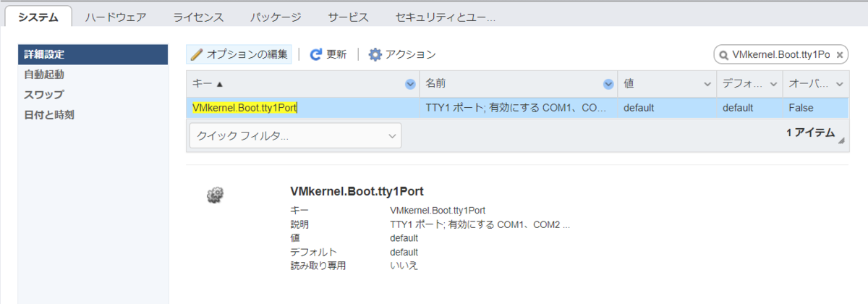Switch to the サービス tab
Image resolution: width=868 pixels, height=304 pixels.
(x=348, y=17)
